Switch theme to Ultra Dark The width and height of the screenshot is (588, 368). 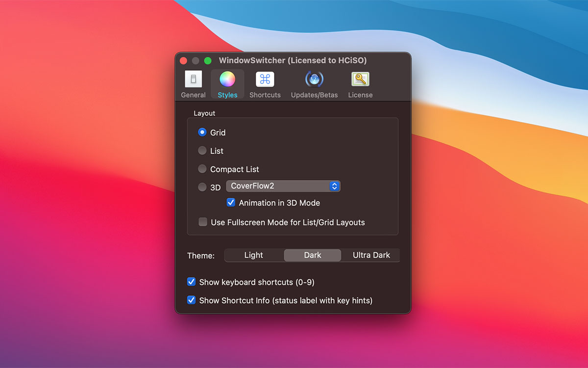coord(371,255)
